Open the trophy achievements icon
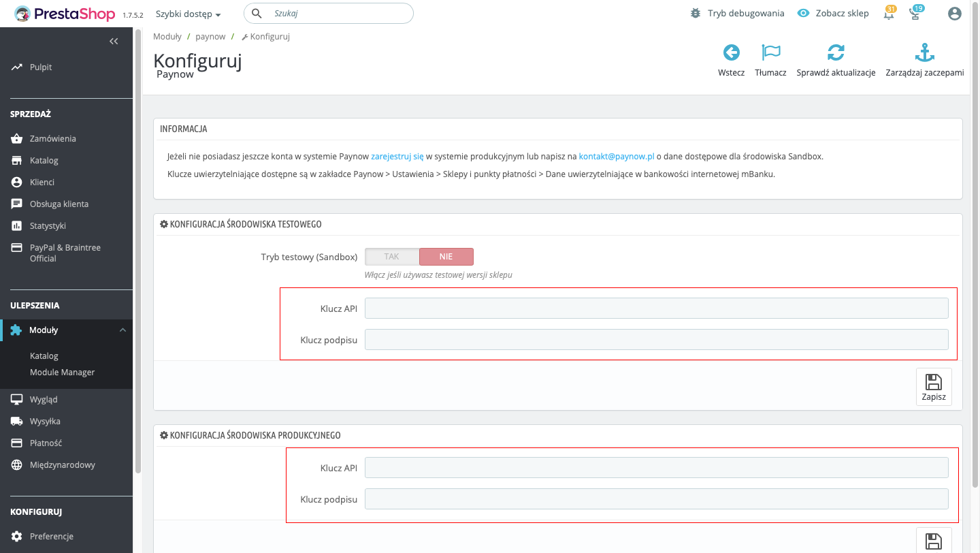 (916, 13)
